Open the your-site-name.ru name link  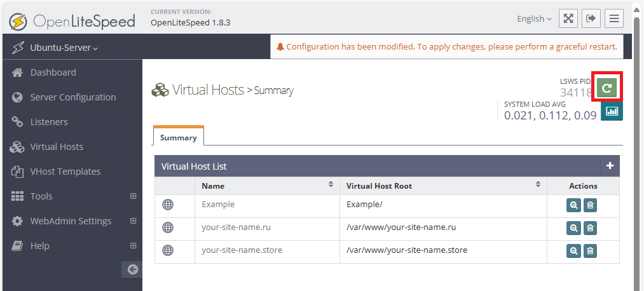pyautogui.click(x=236, y=227)
